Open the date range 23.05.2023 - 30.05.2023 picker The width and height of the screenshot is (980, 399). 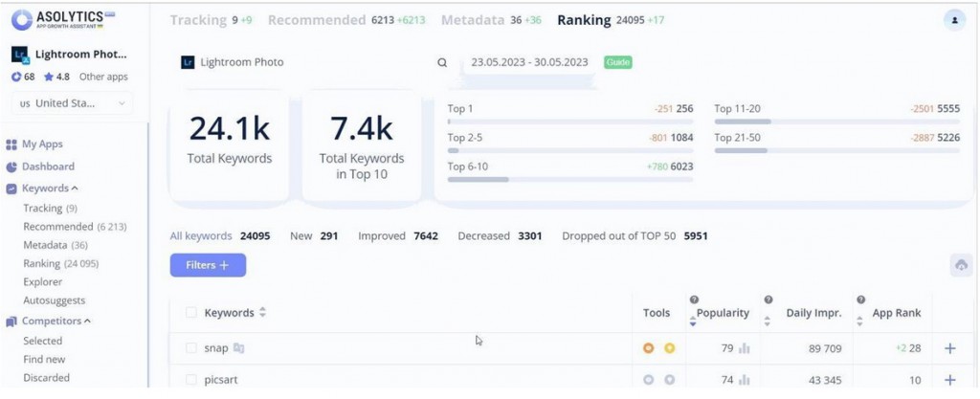(x=529, y=62)
